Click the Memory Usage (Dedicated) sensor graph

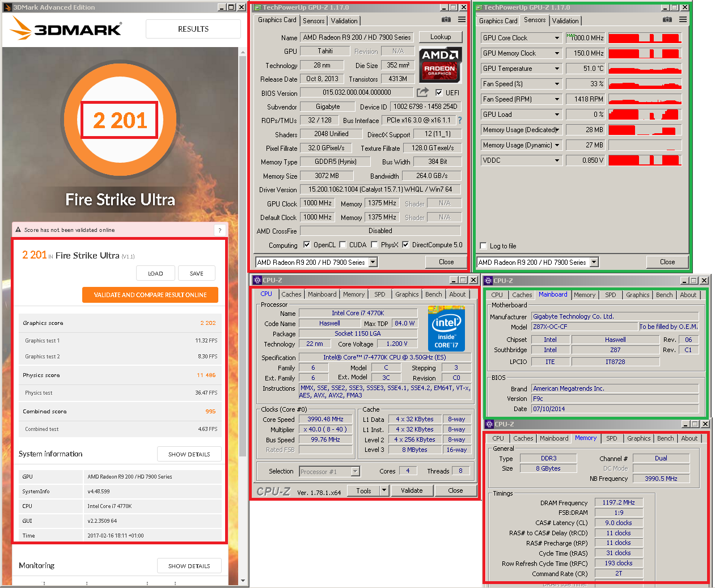click(645, 130)
